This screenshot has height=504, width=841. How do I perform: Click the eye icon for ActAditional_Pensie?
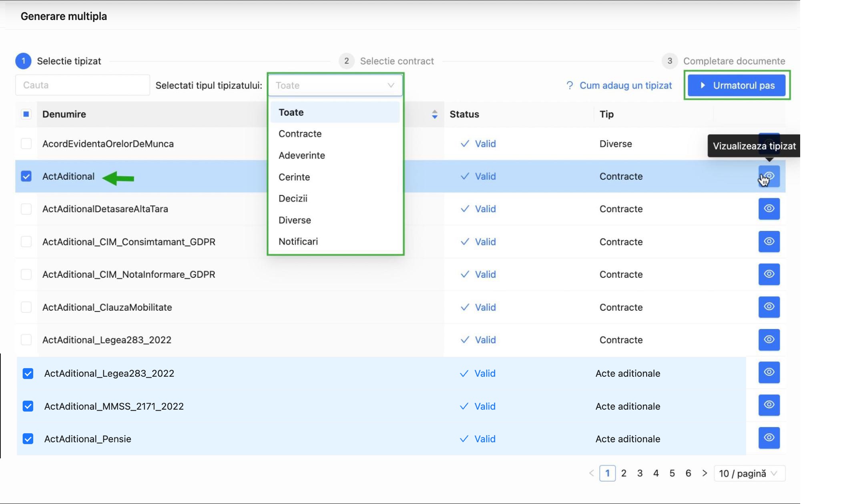click(x=769, y=438)
